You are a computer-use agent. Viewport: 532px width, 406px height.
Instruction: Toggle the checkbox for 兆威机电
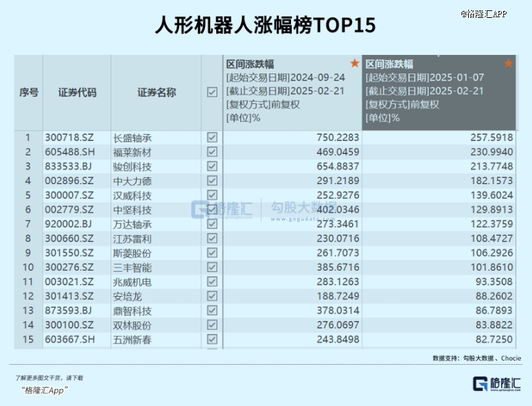(212, 282)
